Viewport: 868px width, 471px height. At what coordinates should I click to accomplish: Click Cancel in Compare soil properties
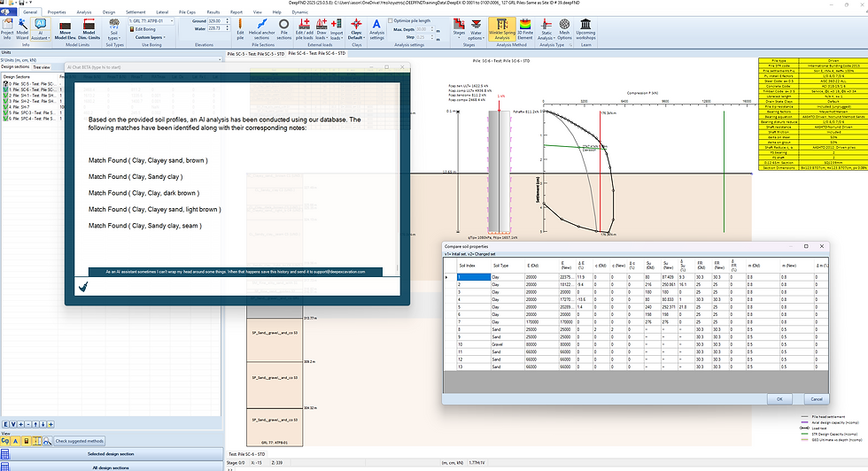[x=817, y=398]
